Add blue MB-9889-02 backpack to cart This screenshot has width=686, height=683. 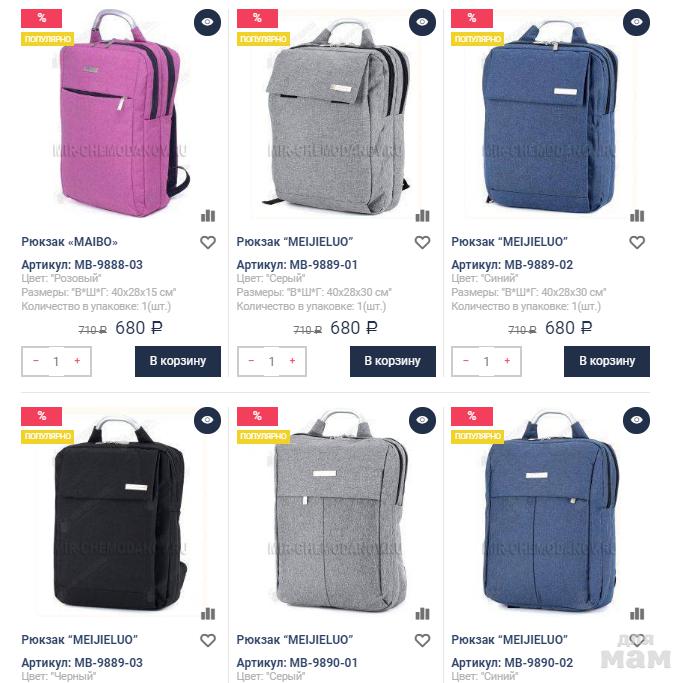tap(607, 361)
